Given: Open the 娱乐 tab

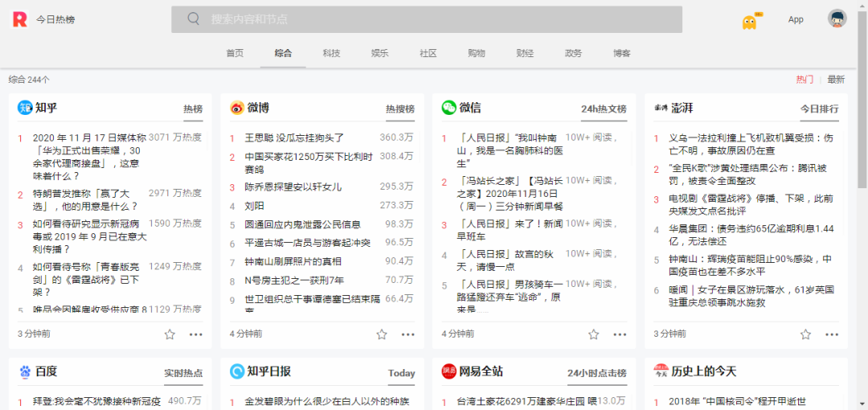Looking at the screenshot, I should (x=379, y=53).
